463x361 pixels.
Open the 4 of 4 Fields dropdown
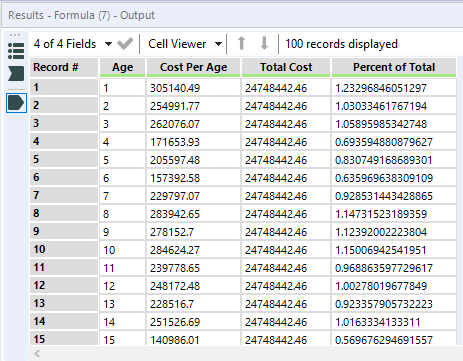tap(73, 44)
